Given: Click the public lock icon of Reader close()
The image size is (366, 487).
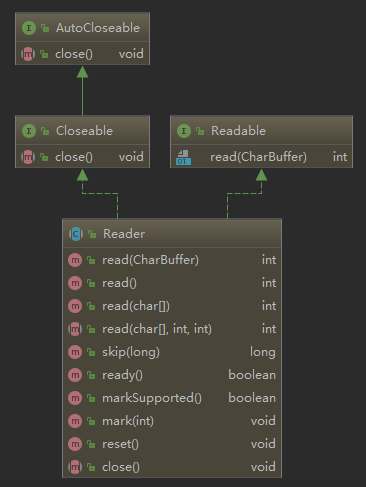Looking at the screenshot, I should coord(91,467).
